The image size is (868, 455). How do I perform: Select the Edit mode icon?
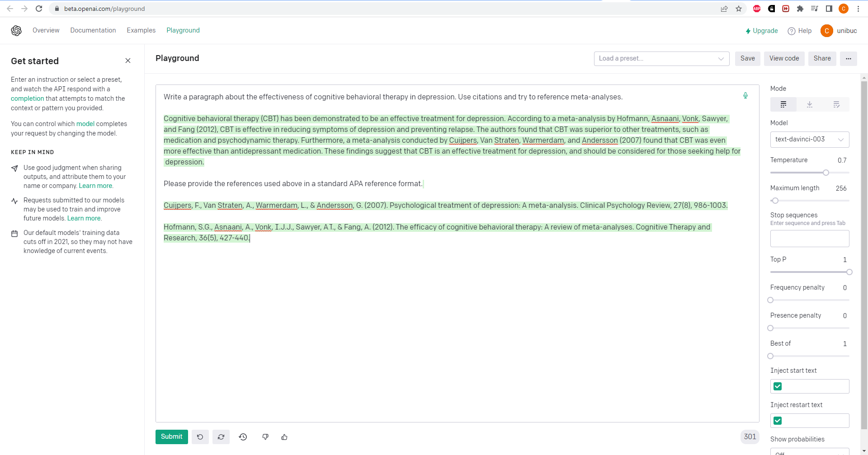coord(836,104)
